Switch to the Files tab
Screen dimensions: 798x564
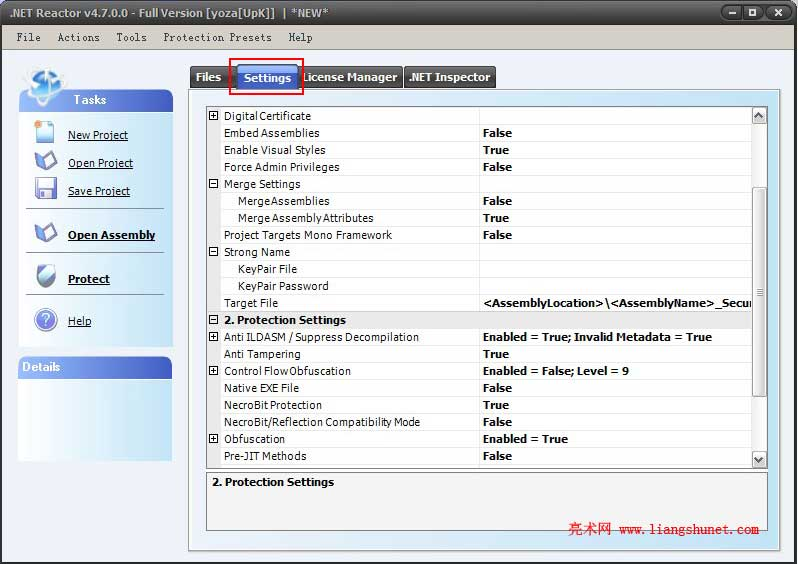[209, 77]
